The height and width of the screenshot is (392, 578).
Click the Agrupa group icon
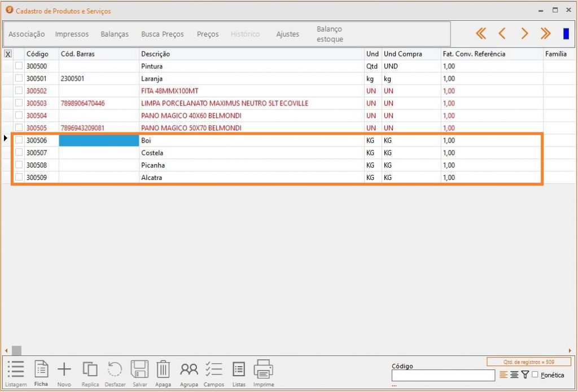189,370
